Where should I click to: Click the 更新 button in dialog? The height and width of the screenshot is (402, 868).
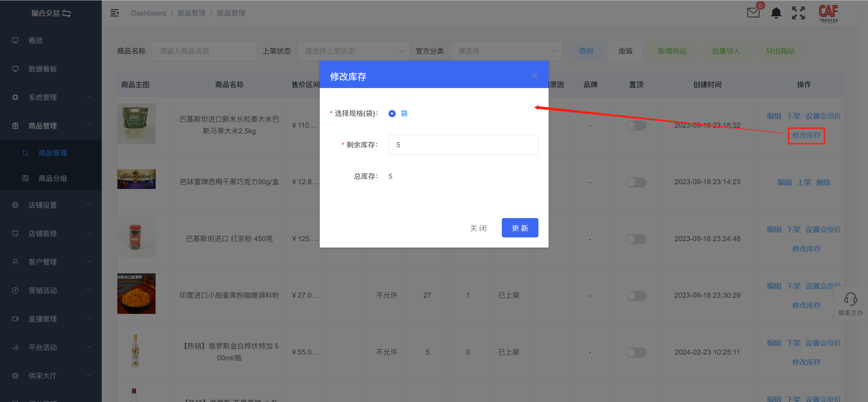click(x=520, y=228)
